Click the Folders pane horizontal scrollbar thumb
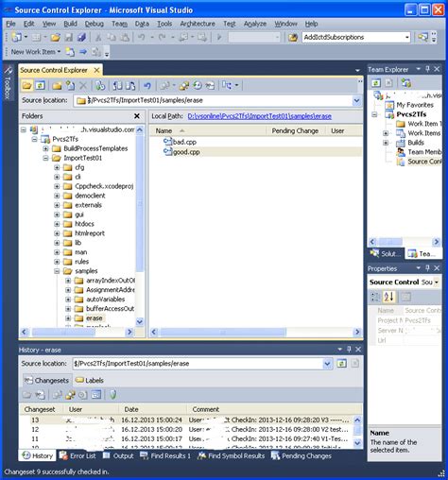448x480 pixels. point(63,332)
